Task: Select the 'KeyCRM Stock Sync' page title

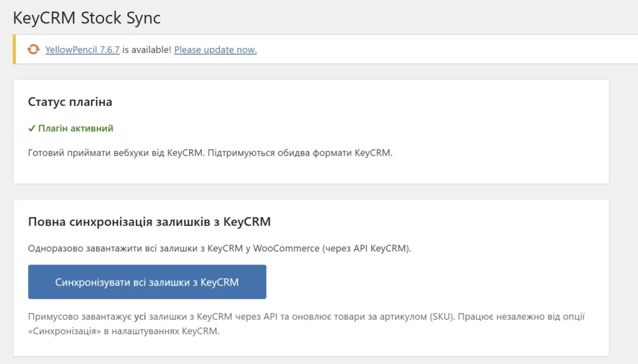Action: (87, 18)
